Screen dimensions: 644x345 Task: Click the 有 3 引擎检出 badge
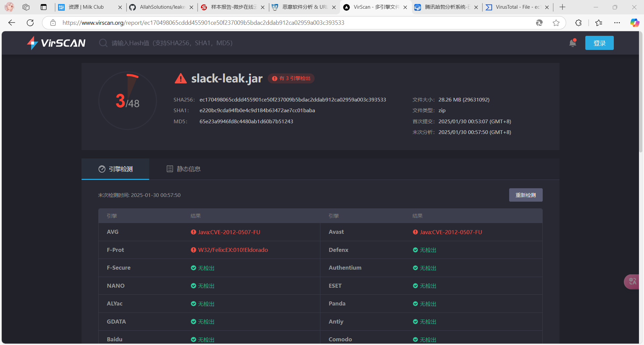[291, 78]
